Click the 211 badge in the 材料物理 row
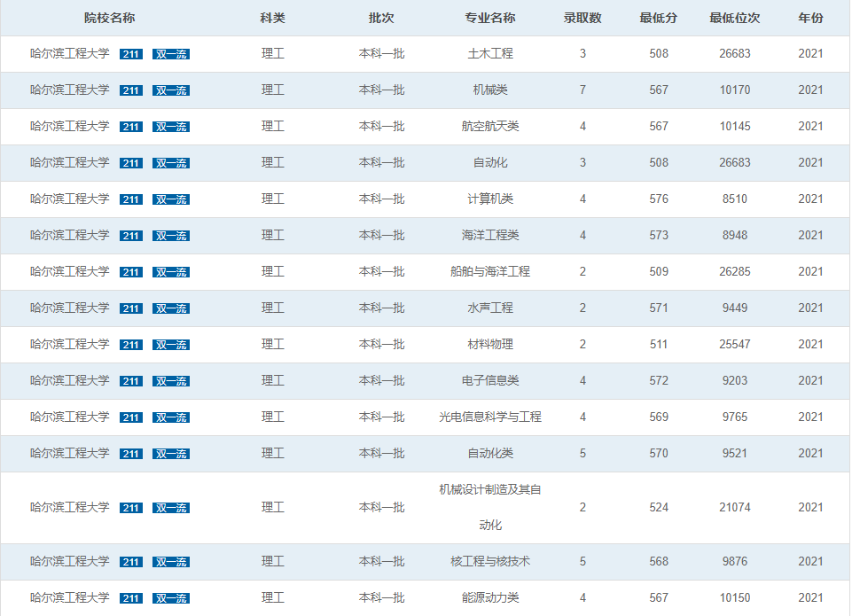Viewport: 852px width, 616px height. (x=131, y=345)
